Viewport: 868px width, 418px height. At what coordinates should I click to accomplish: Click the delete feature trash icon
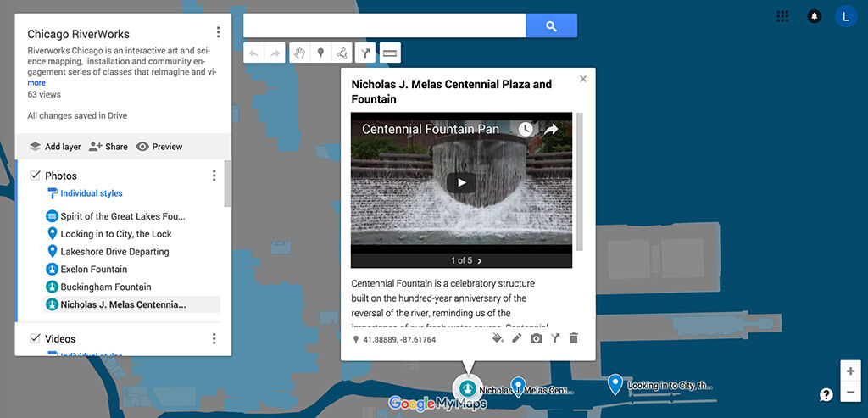tap(574, 337)
